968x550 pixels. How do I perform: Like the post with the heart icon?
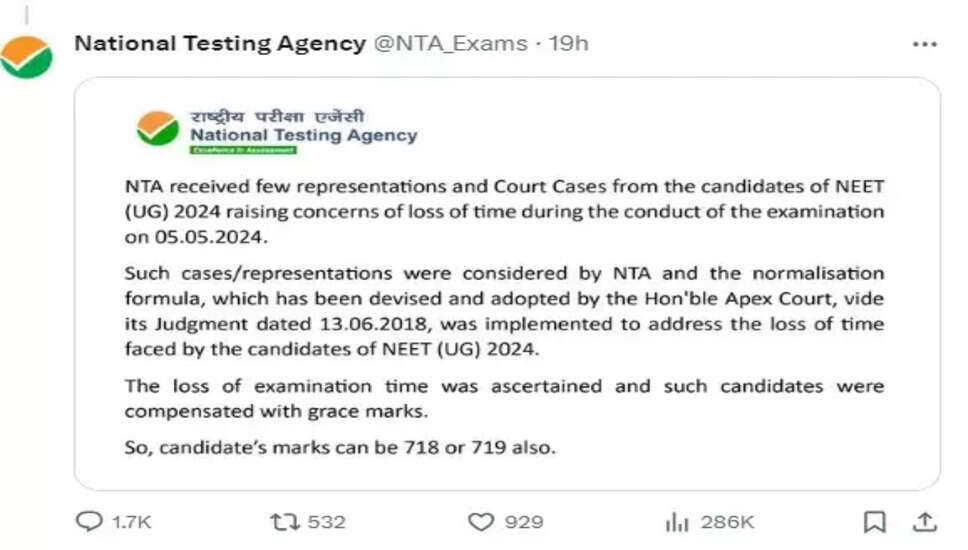(x=482, y=521)
